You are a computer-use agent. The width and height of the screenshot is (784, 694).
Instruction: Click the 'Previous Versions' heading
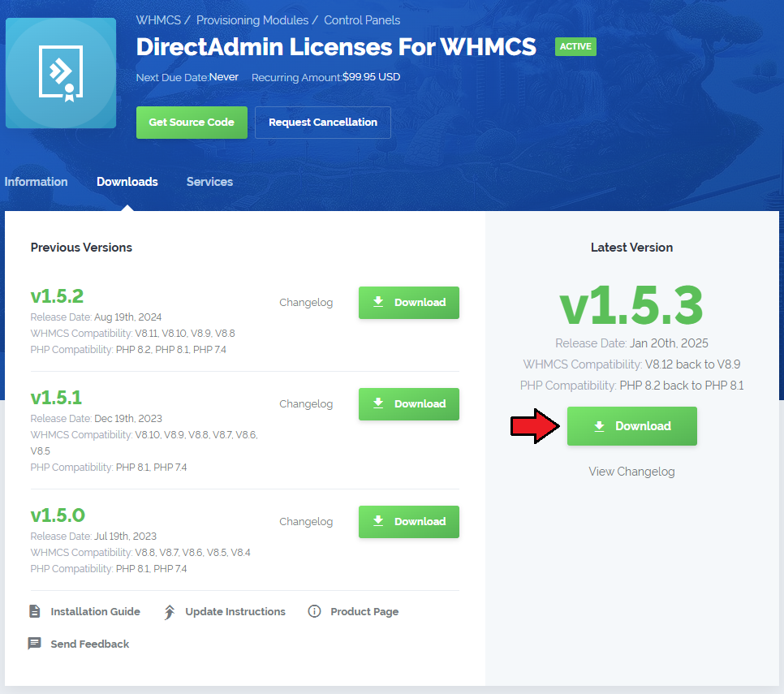coord(81,248)
